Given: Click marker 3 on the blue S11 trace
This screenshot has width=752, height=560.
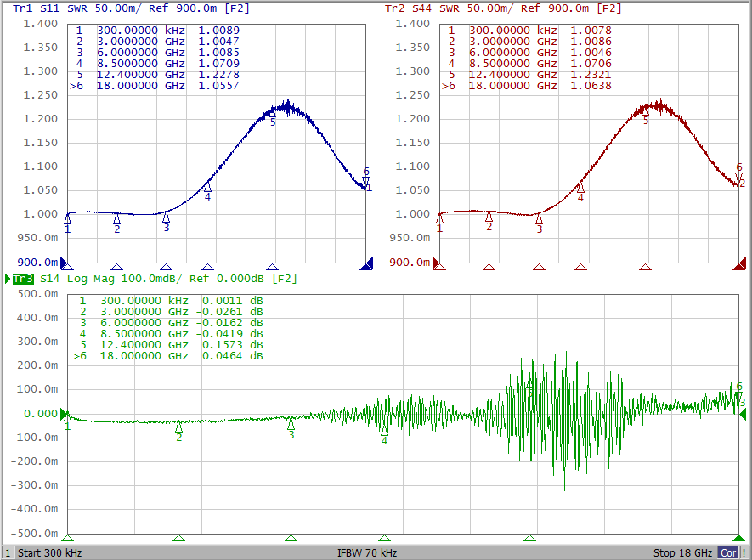Looking at the screenshot, I should tap(166, 218).
